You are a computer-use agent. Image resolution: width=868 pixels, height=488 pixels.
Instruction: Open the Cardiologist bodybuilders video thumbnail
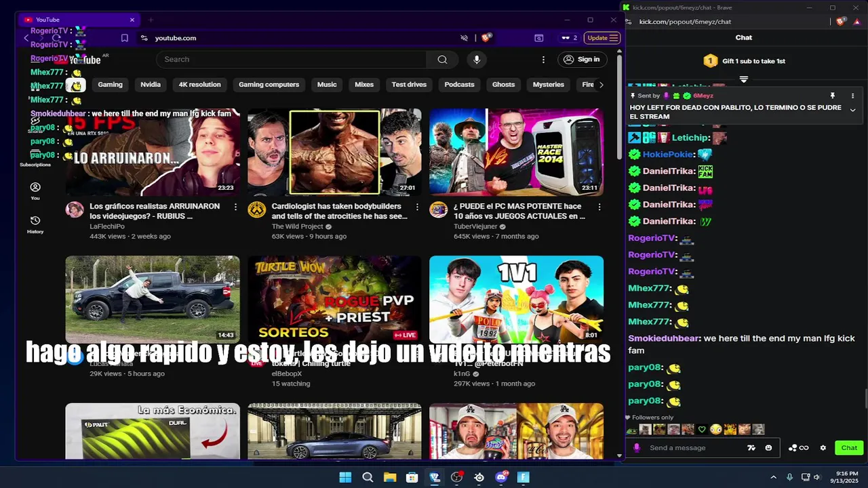coord(334,152)
